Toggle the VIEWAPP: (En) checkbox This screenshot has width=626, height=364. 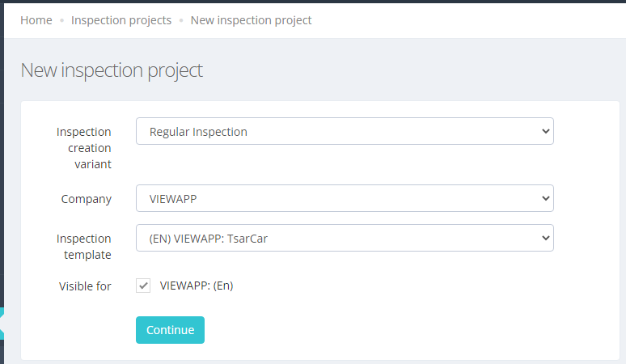click(143, 286)
